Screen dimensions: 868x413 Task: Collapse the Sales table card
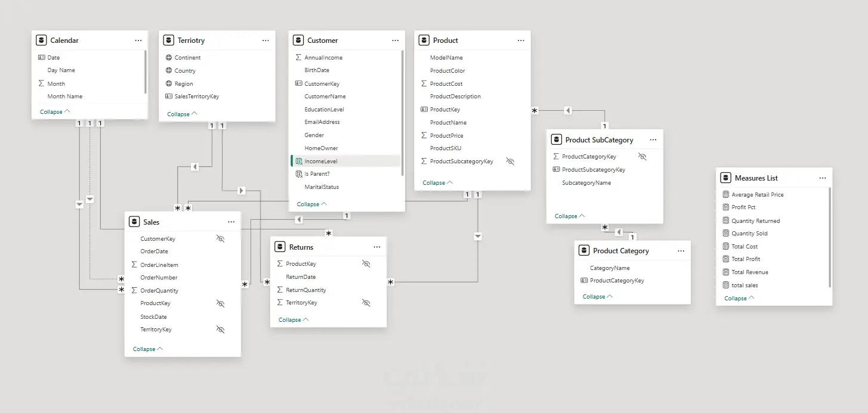[x=147, y=349]
